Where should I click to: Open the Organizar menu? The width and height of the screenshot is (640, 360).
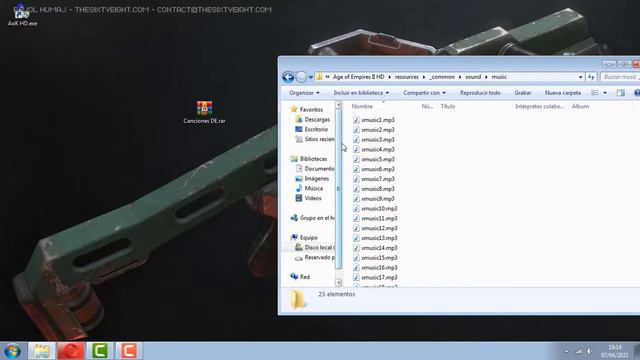(304, 93)
